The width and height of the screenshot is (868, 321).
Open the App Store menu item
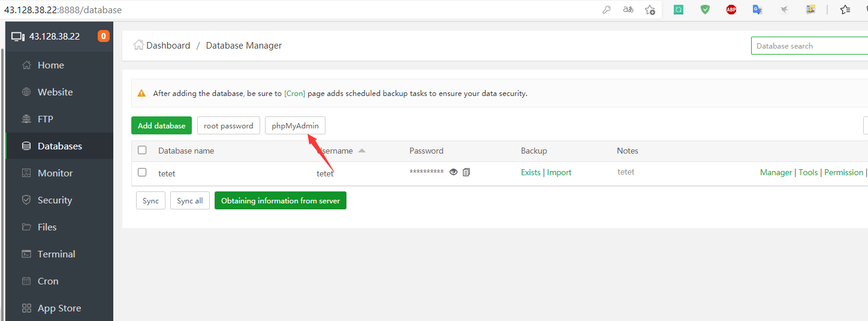[59, 308]
